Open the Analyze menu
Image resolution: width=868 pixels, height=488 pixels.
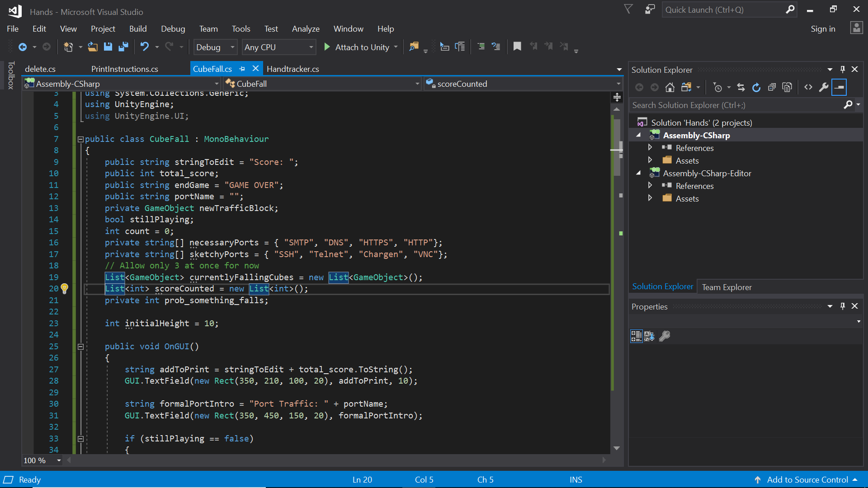pos(306,28)
